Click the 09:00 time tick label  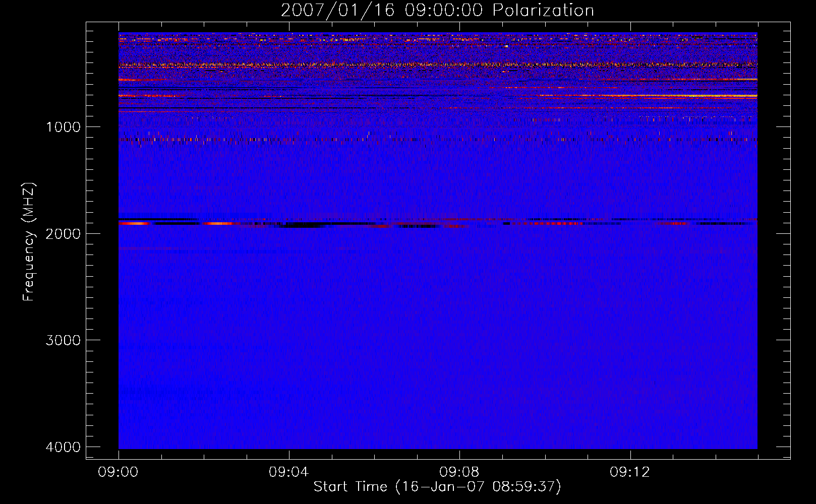click(x=118, y=472)
